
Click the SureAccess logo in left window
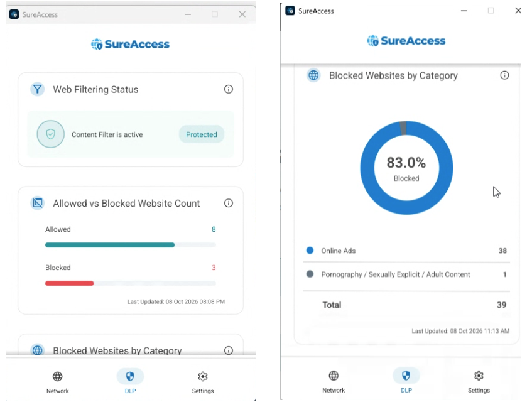click(x=130, y=44)
